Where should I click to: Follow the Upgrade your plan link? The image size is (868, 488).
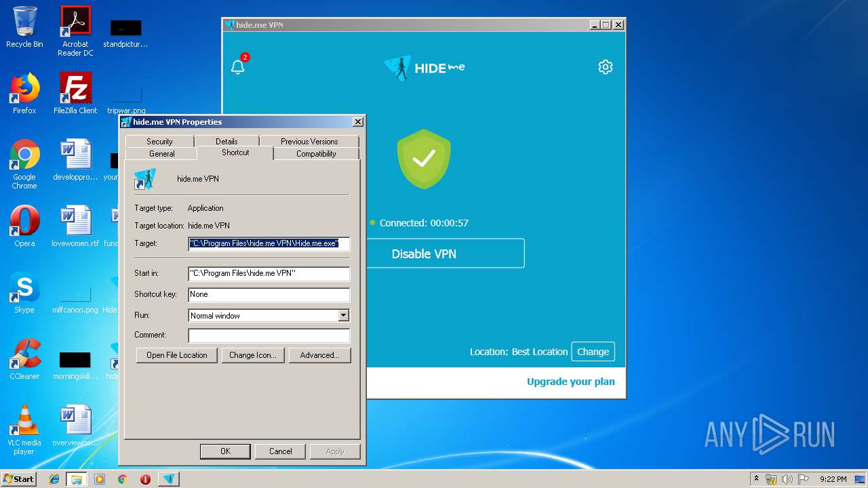571,382
